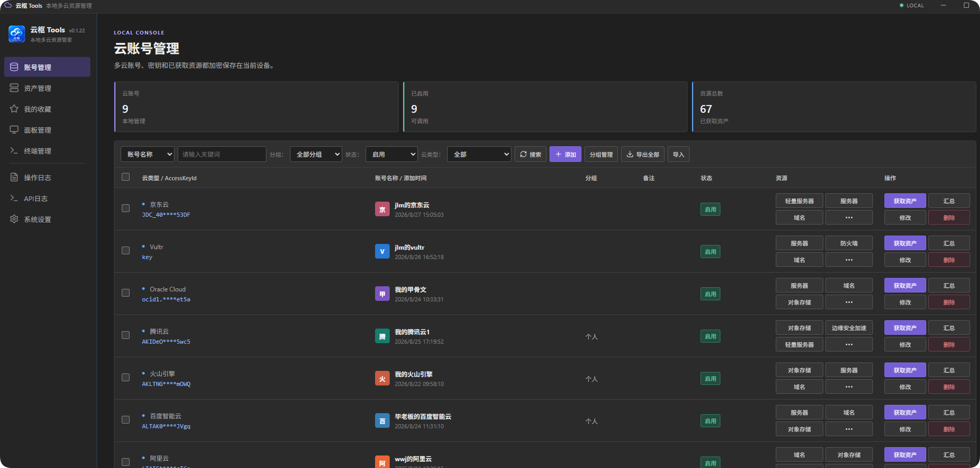Click the 京 avatar of jlm的京东云
Screen dimensions: 980x468
(382, 209)
